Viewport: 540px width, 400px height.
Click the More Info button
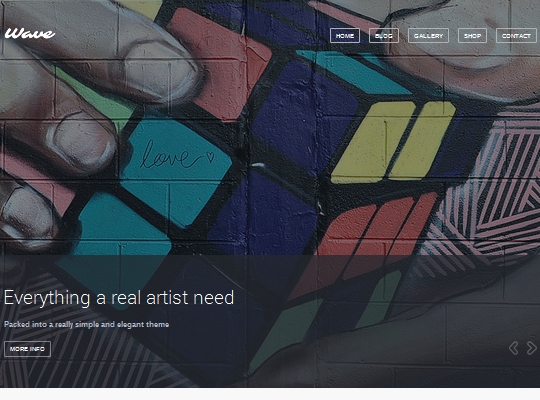27,349
